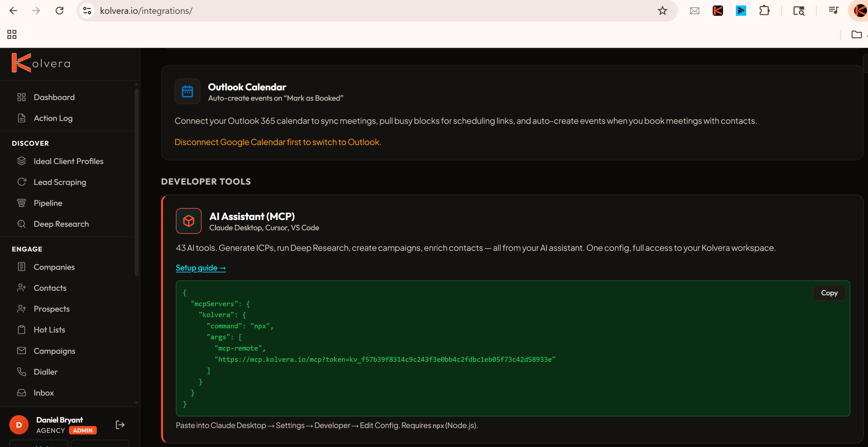
Task: Click the blue arrow extension icon
Action: point(741,11)
